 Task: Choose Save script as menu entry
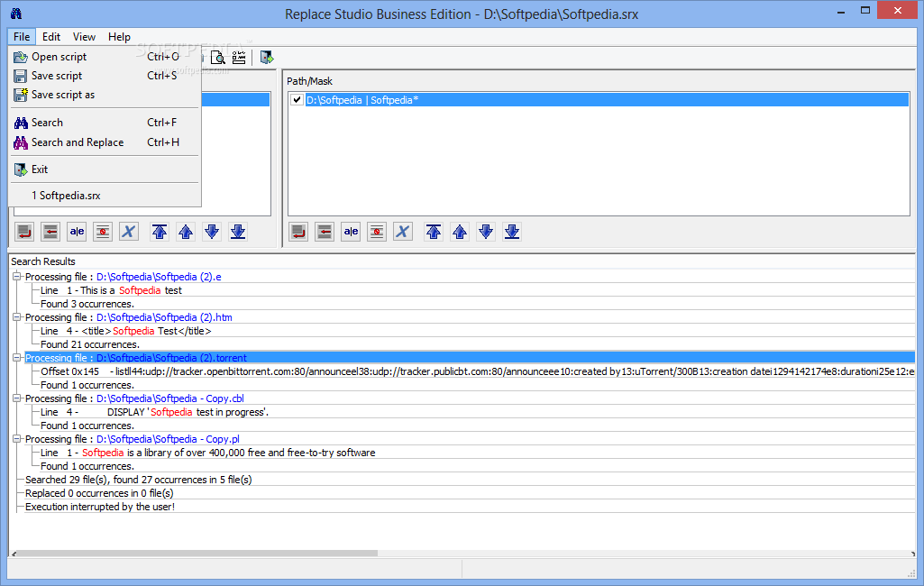click(x=105, y=95)
